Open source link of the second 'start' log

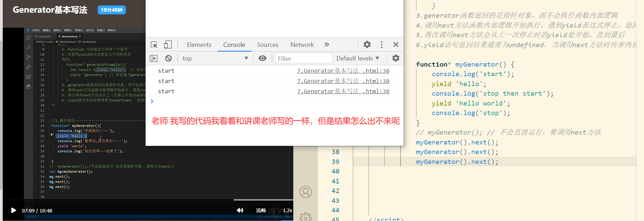343,81
